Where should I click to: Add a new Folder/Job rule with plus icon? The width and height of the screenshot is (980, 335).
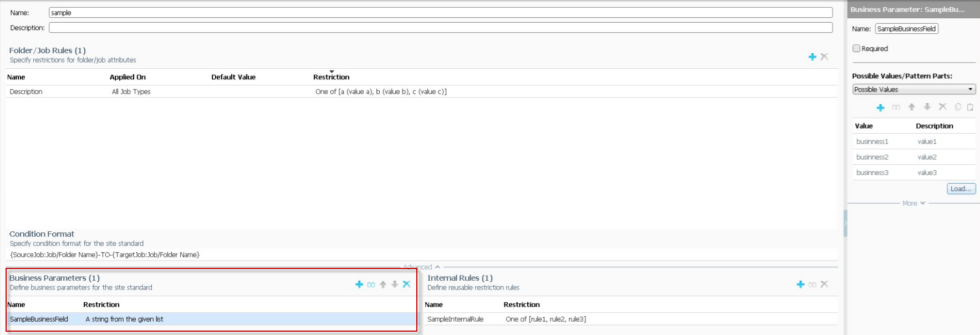point(812,57)
